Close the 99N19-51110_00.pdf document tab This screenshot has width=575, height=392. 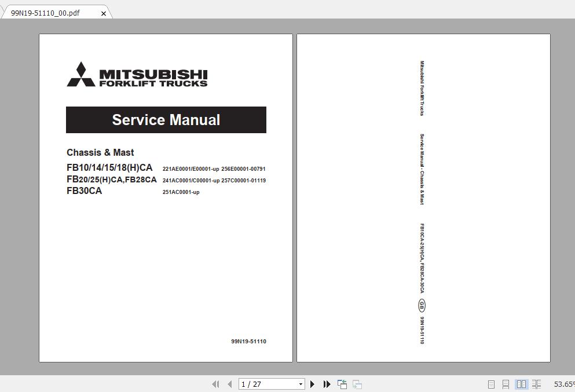tap(103, 12)
